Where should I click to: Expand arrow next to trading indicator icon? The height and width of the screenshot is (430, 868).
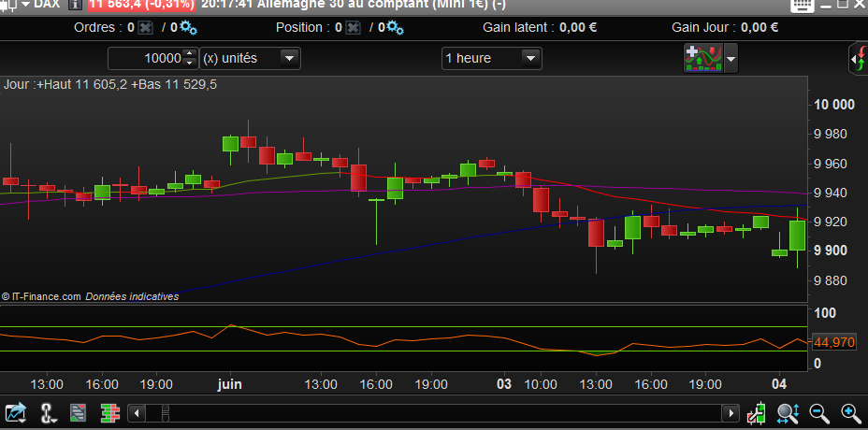pos(731,58)
